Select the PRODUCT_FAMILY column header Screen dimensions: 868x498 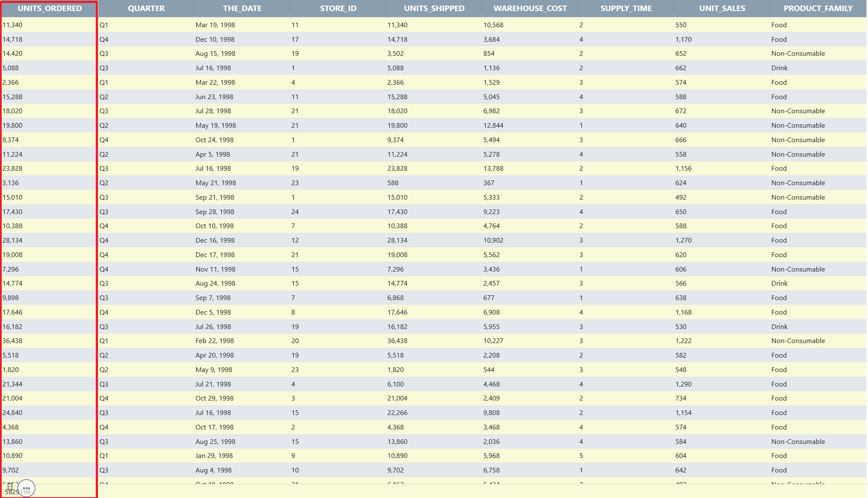pos(818,9)
